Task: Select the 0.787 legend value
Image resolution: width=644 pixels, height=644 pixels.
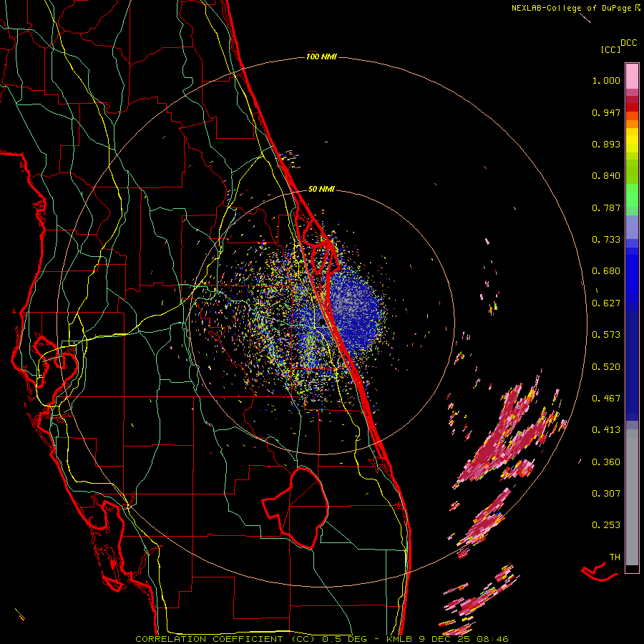Action: 606,208
